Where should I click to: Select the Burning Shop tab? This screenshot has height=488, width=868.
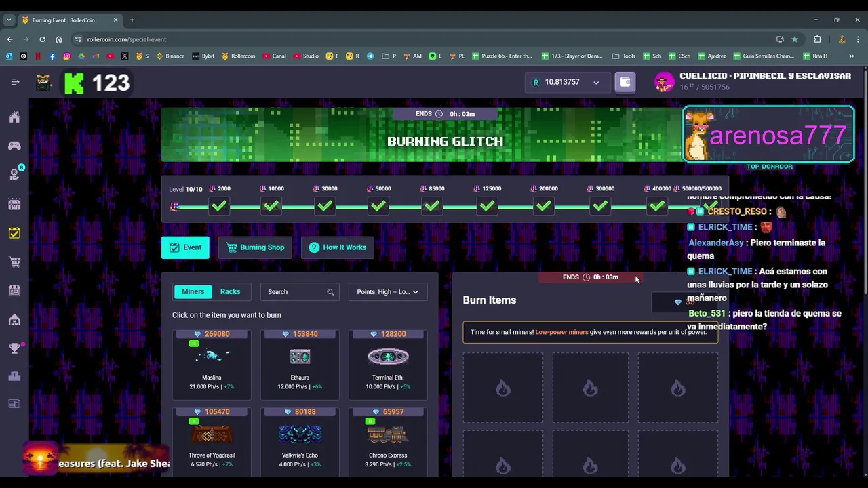pyautogui.click(x=255, y=247)
